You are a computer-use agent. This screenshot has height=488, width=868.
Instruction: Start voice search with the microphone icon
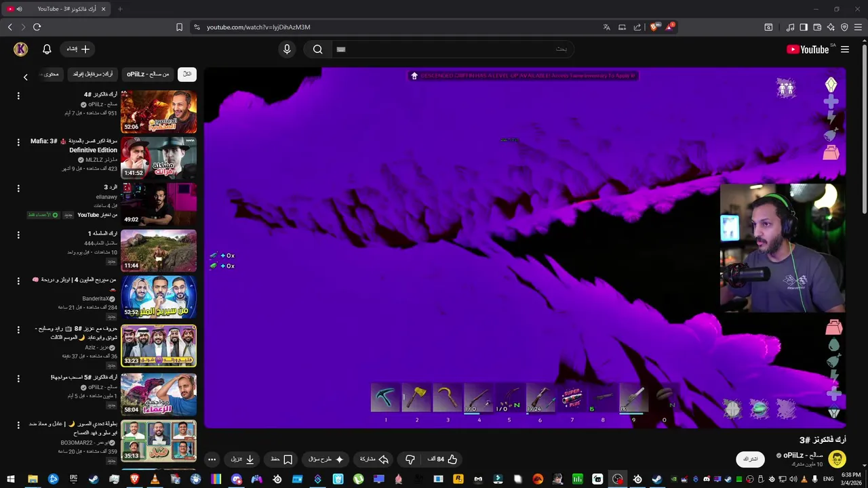click(x=287, y=49)
